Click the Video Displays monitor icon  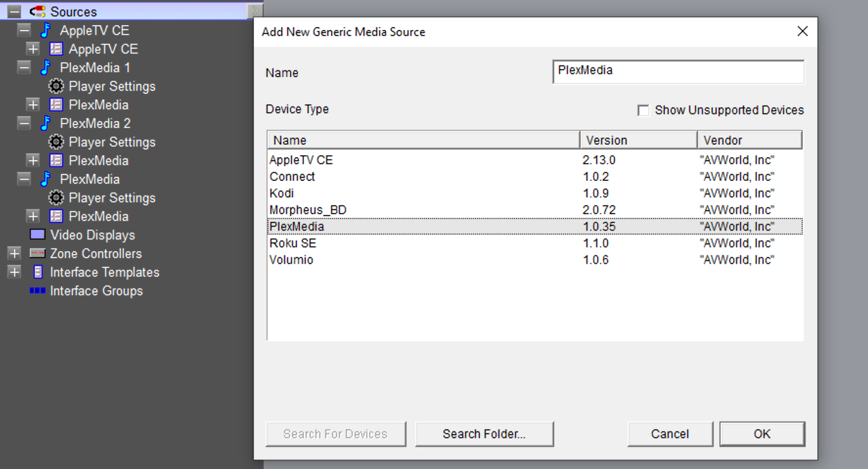[38, 234]
